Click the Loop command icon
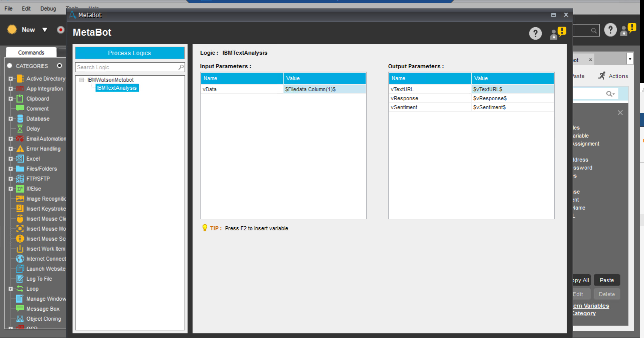The image size is (644, 338). click(20, 289)
